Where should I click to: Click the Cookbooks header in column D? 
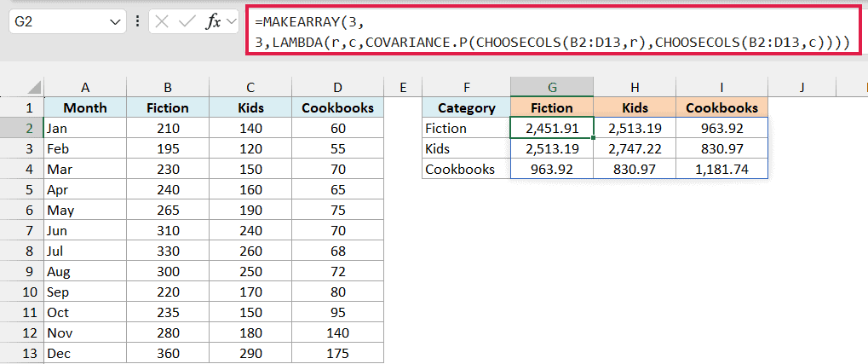tap(337, 107)
